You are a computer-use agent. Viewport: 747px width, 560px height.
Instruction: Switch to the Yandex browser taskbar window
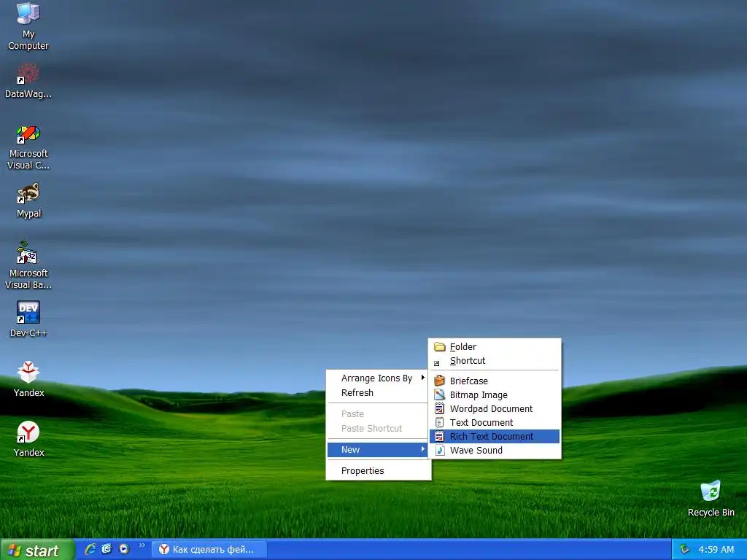point(209,550)
